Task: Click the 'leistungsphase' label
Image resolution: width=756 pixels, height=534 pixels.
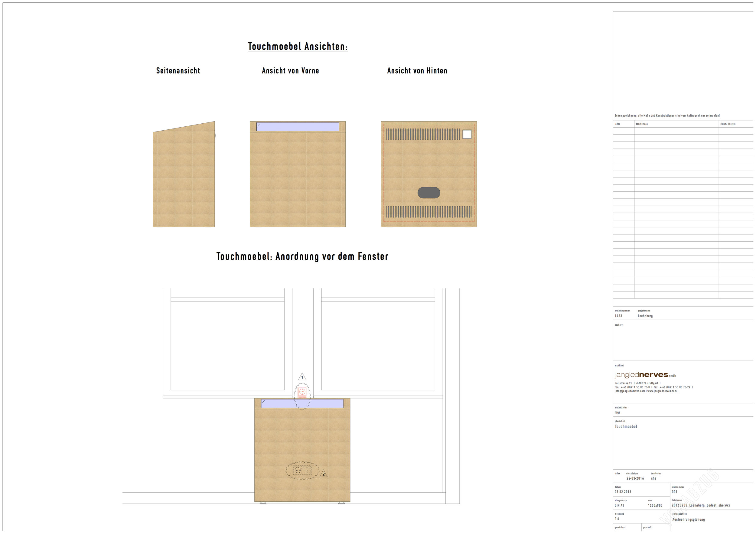Action: click(x=679, y=513)
